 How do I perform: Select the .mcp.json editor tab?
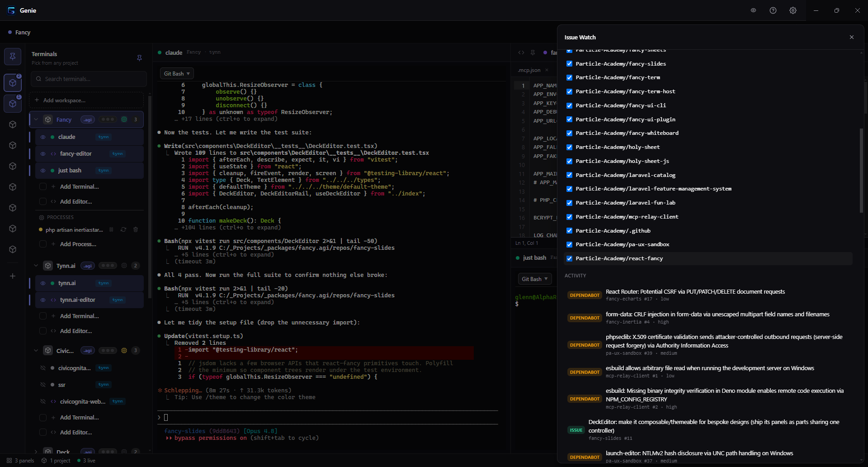(529, 70)
